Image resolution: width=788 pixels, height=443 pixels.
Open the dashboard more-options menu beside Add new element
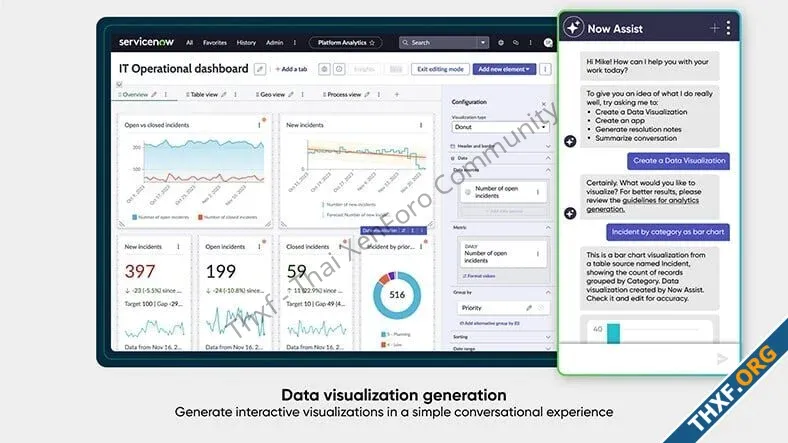[x=545, y=69]
